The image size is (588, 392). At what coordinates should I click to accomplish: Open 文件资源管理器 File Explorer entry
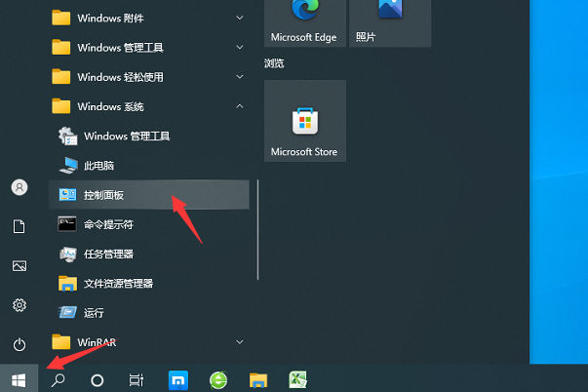tap(149, 283)
